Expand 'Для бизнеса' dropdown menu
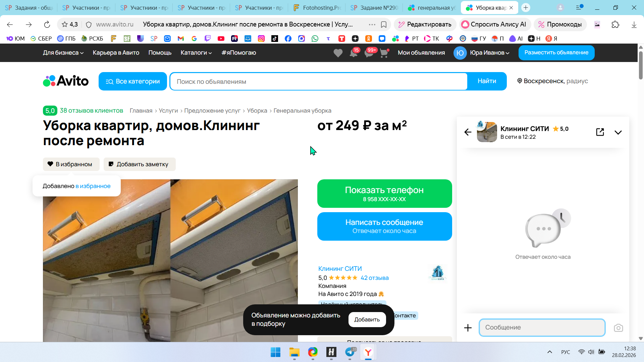 click(x=63, y=53)
